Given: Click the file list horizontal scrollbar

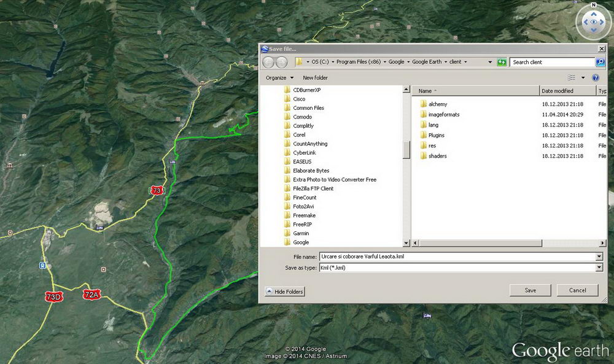Looking at the screenshot, I should pyautogui.click(x=480, y=243).
